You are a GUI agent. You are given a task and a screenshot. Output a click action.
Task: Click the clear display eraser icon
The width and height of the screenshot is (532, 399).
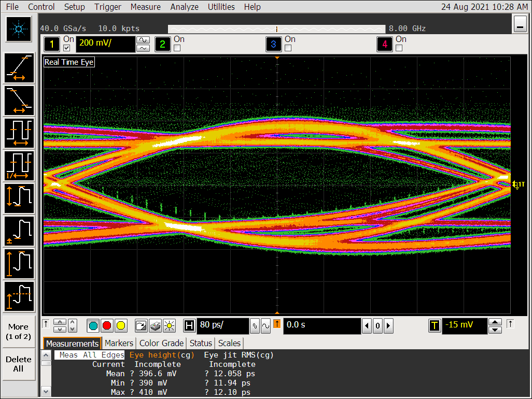pyautogui.click(x=155, y=326)
